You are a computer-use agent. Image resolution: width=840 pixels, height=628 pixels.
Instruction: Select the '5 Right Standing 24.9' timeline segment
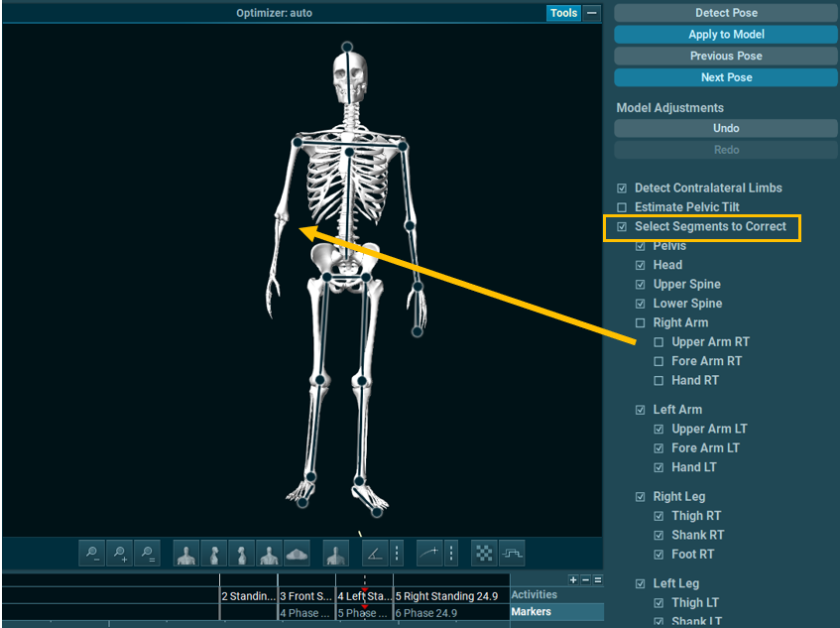tap(450, 596)
